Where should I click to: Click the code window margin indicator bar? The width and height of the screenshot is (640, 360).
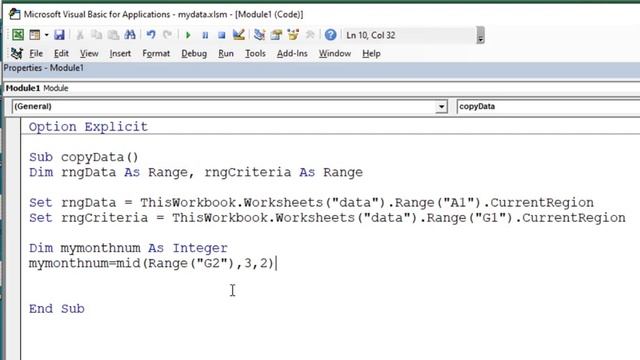[x=13, y=239]
